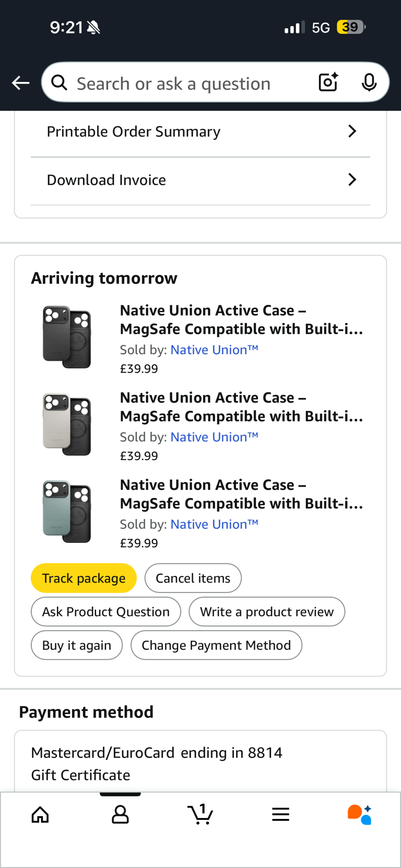The height and width of the screenshot is (868, 401).
Task: Tap the Track package button
Action: [84, 578]
